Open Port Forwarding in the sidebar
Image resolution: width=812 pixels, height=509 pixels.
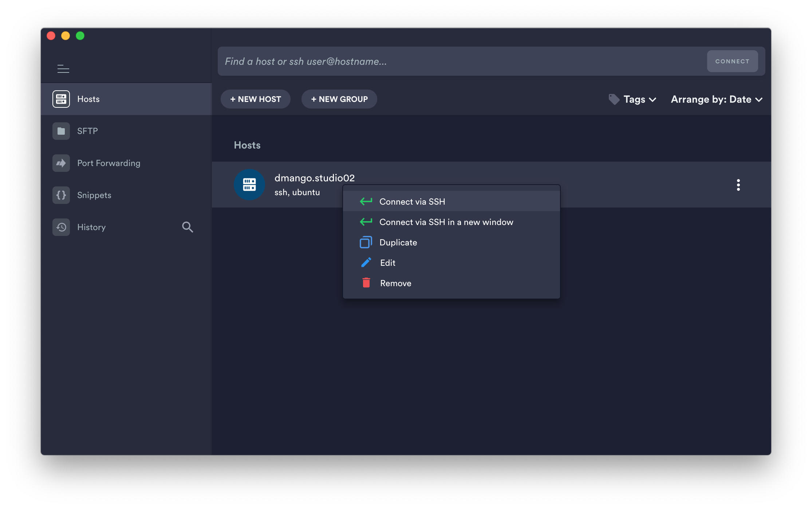(109, 163)
